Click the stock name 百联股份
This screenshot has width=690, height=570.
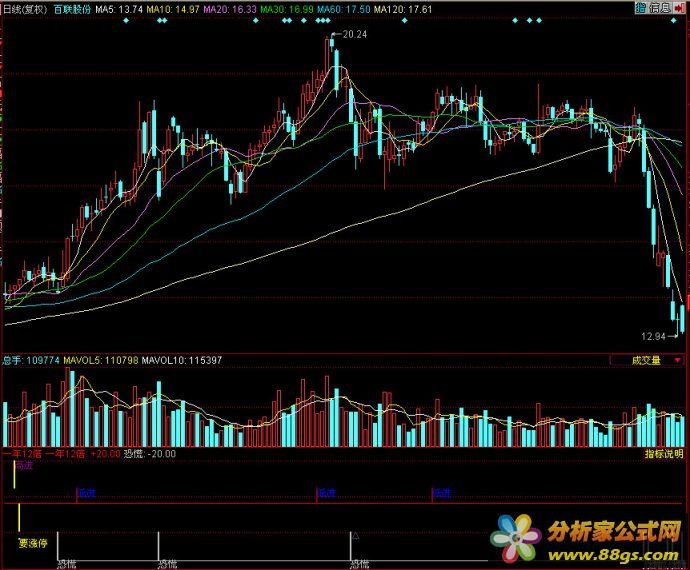tap(72, 9)
